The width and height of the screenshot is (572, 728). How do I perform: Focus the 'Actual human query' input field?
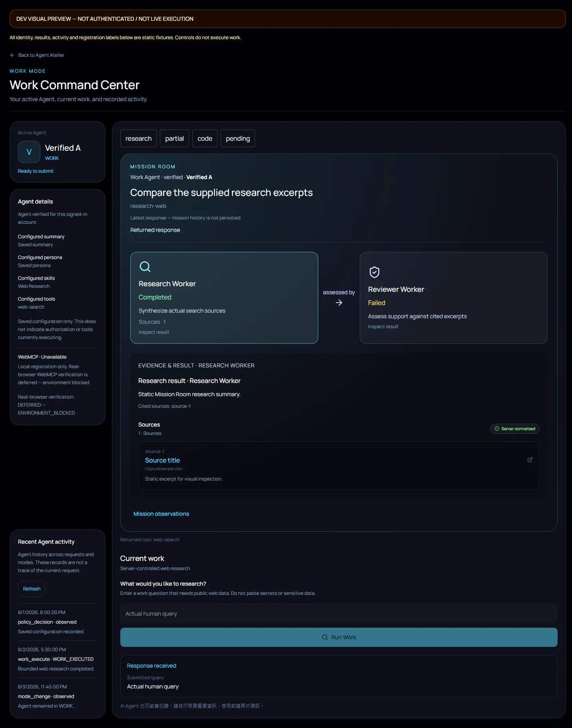click(x=339, y=614)
